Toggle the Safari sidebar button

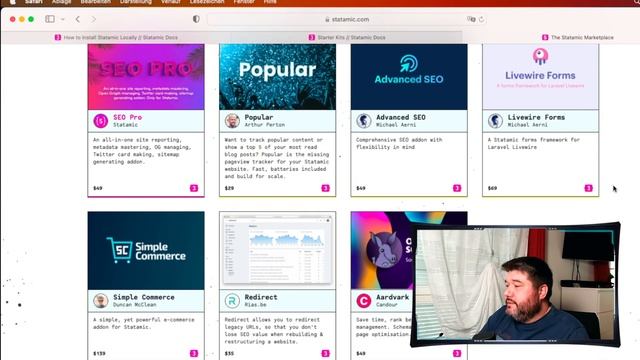(x=50, y=19)
